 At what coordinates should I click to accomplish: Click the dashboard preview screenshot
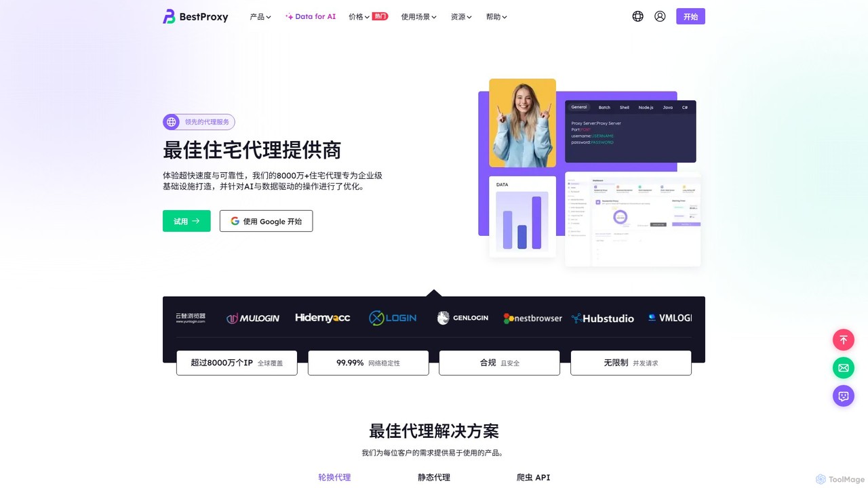click(x=633, y=219)
